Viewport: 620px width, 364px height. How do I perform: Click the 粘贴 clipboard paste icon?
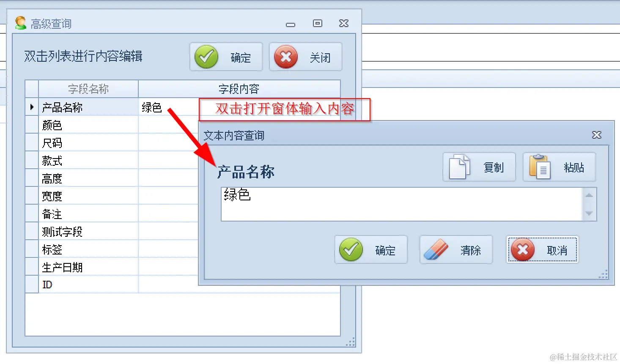click(540, 167)
